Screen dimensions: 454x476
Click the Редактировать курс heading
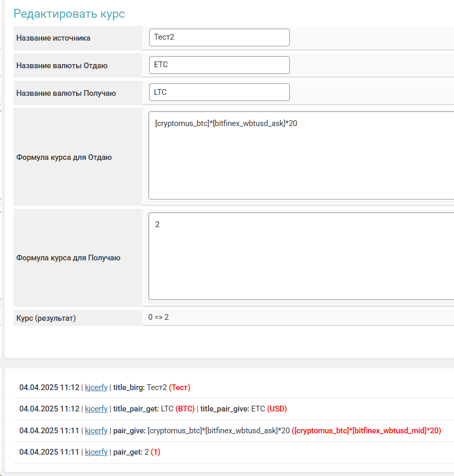click(x=69, y=14)
